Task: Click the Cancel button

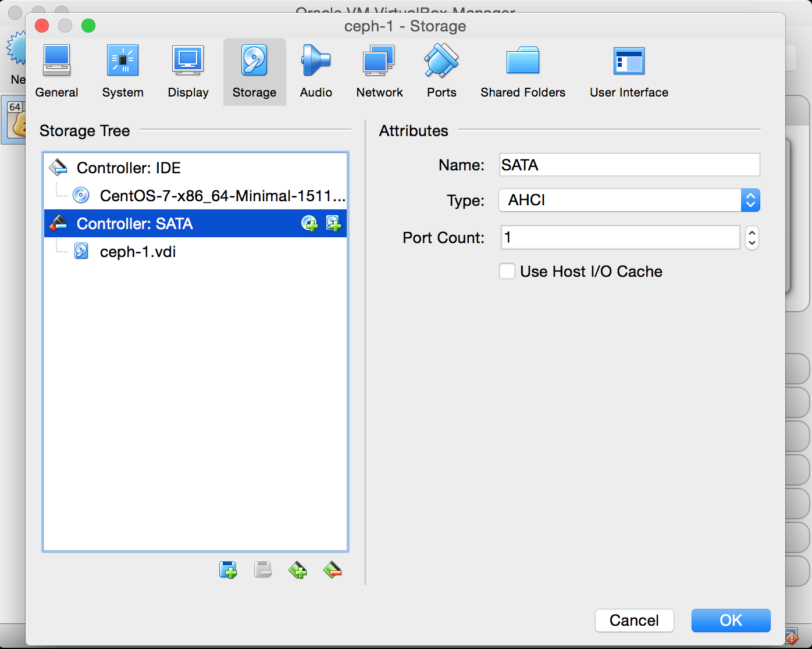Action: [635, 621]
